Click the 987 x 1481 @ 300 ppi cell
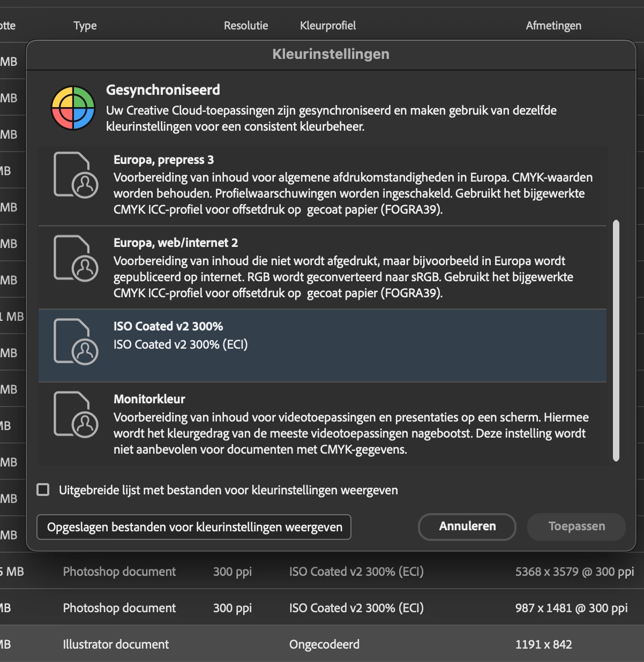 click(571, 608)
